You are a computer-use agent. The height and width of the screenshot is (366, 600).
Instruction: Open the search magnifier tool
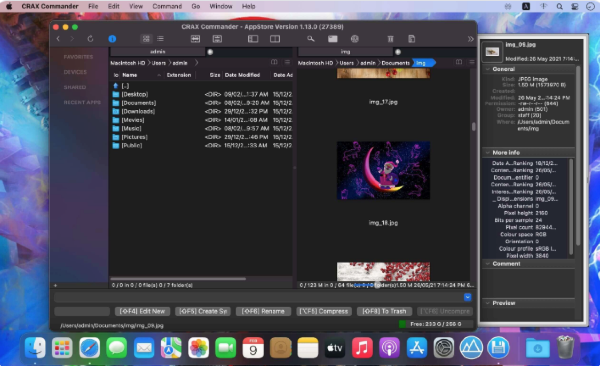[311, 39]
